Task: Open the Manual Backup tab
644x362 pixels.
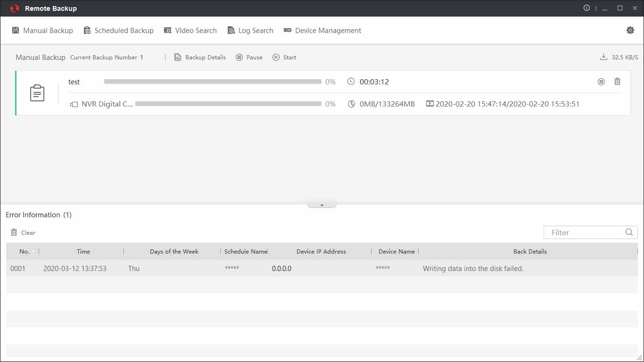Action: tap(42, 31)
